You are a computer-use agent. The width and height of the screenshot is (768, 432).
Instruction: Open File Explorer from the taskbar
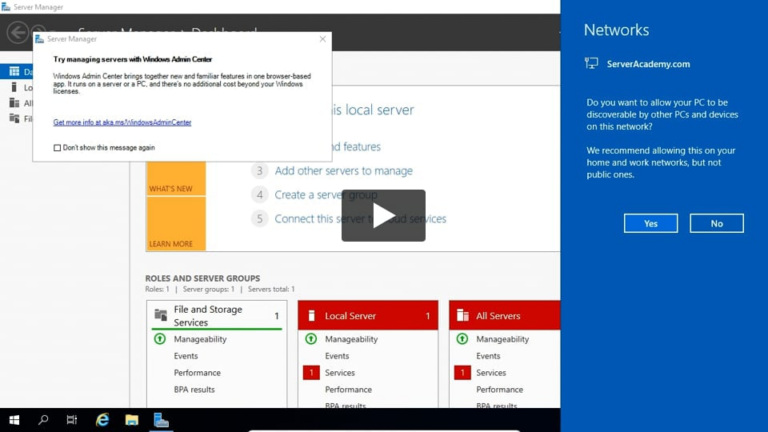[x=131, y=420]
